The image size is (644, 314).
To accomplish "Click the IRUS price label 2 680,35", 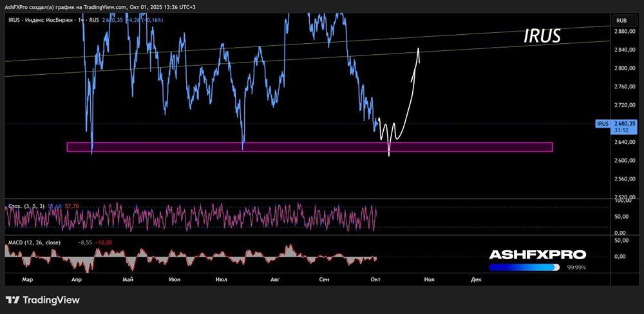I will [x=624, y=123].
